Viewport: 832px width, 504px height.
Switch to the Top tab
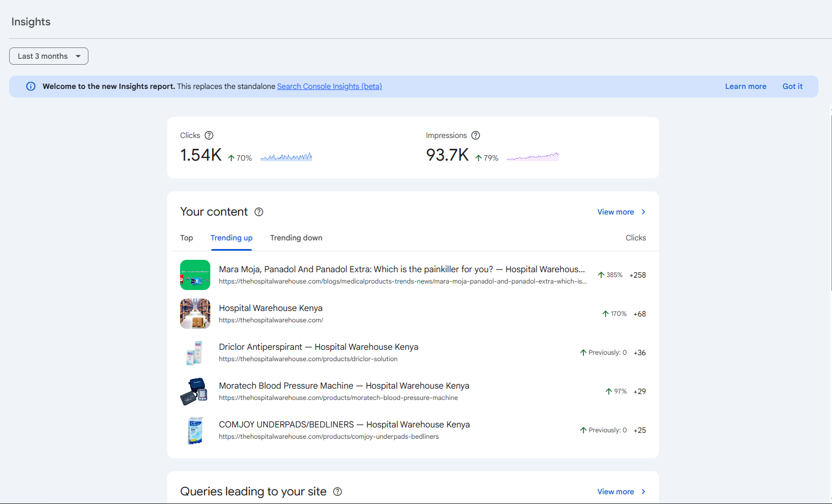pyautogui.click(x=187, y=238)
